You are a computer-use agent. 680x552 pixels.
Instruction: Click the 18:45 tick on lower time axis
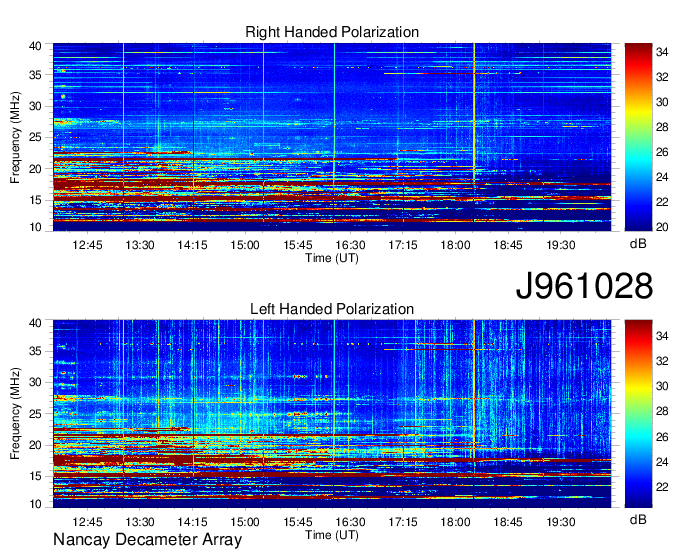click(508, 522)
